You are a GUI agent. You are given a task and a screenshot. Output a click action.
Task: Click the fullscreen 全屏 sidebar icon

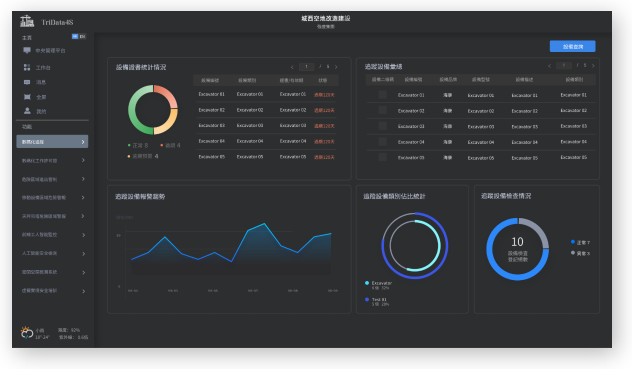tap(27, 97)
